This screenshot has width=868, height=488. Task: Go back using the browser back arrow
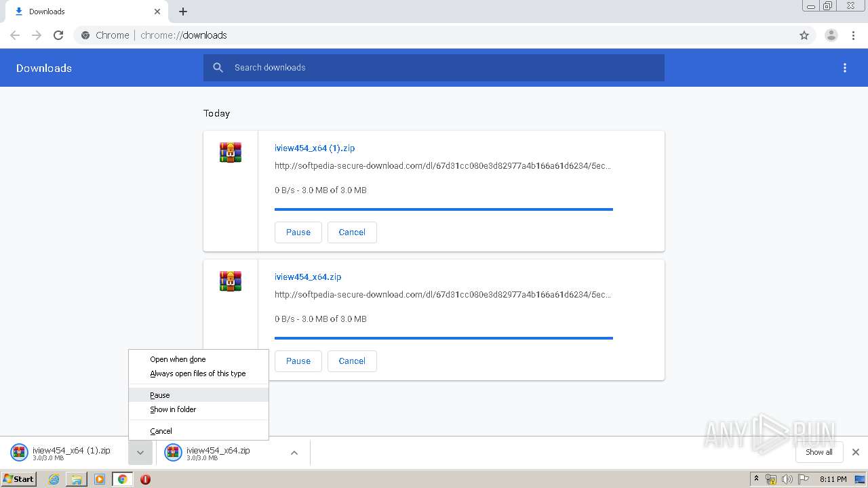(15, 35)
